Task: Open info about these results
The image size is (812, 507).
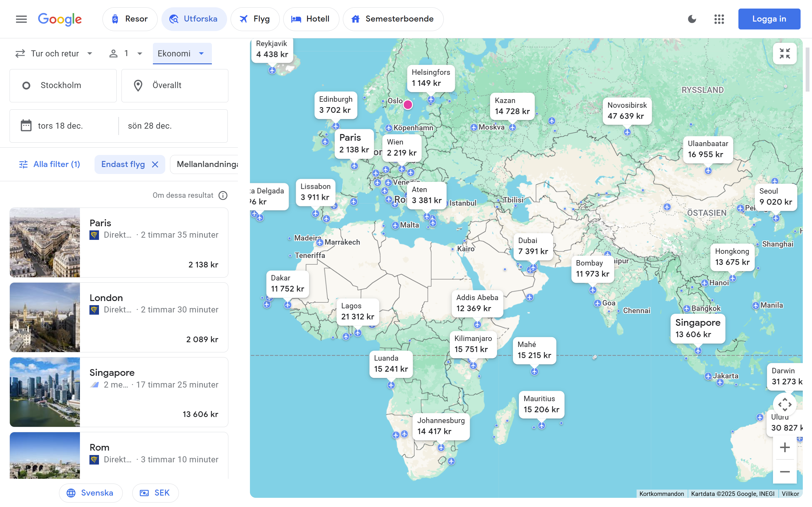Action: (x=223, y=196)
